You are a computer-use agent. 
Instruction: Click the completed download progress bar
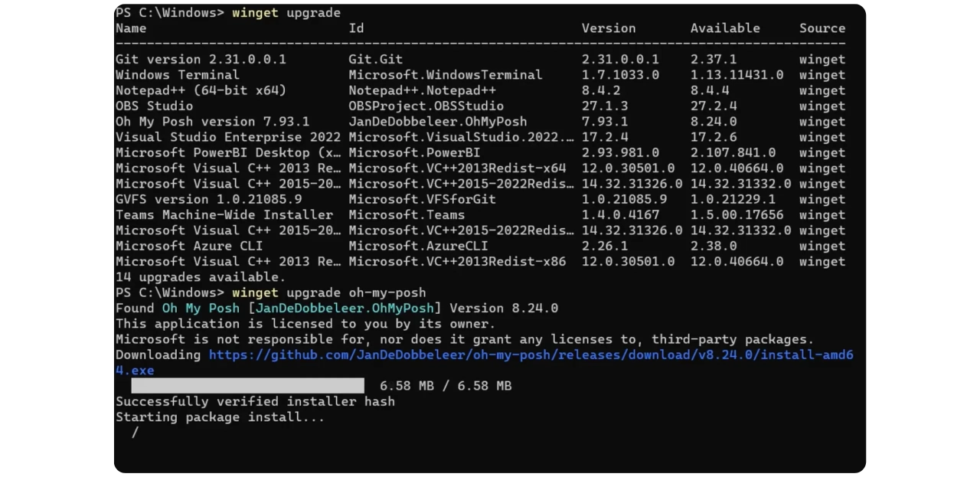247,386
